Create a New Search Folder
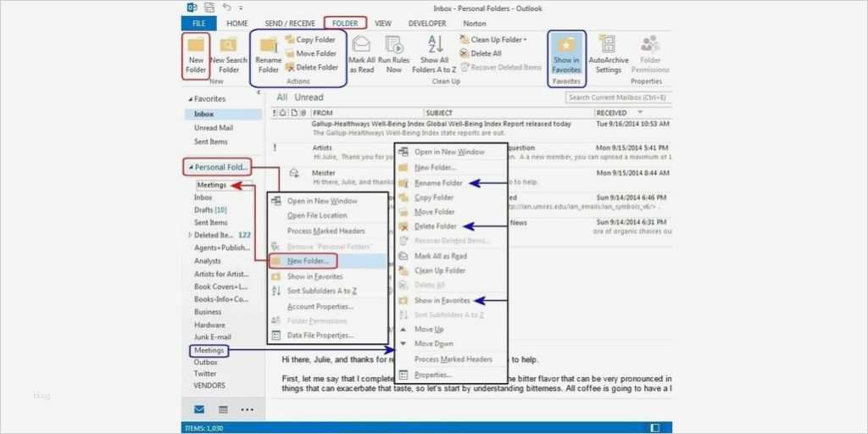This screenshot has height=434, width=868. click(x=229, y=55)
